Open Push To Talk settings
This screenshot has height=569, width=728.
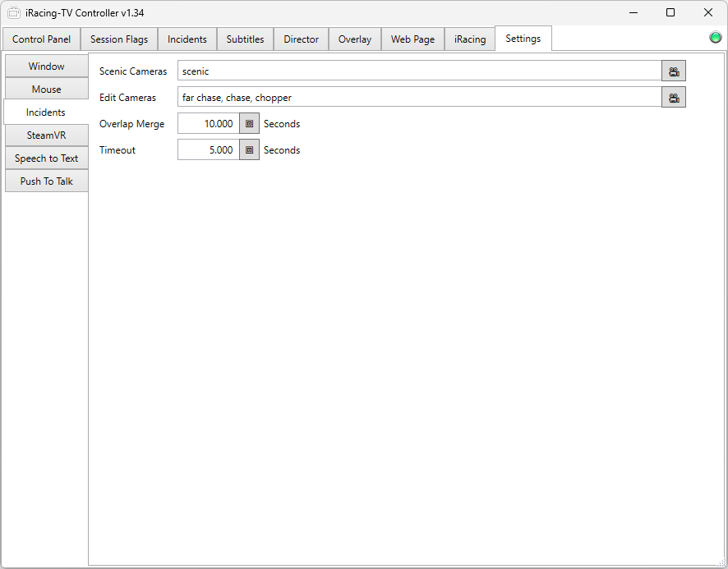point(47,181)
